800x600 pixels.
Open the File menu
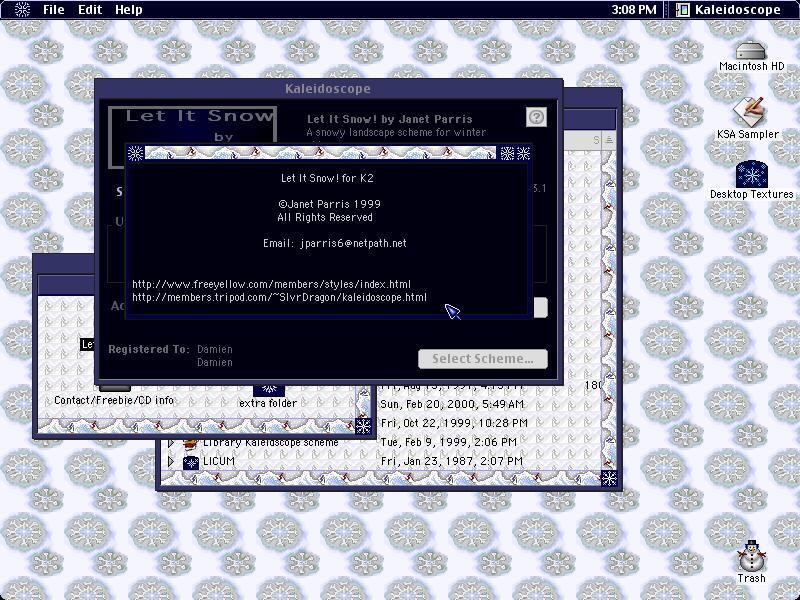(54, 10)
